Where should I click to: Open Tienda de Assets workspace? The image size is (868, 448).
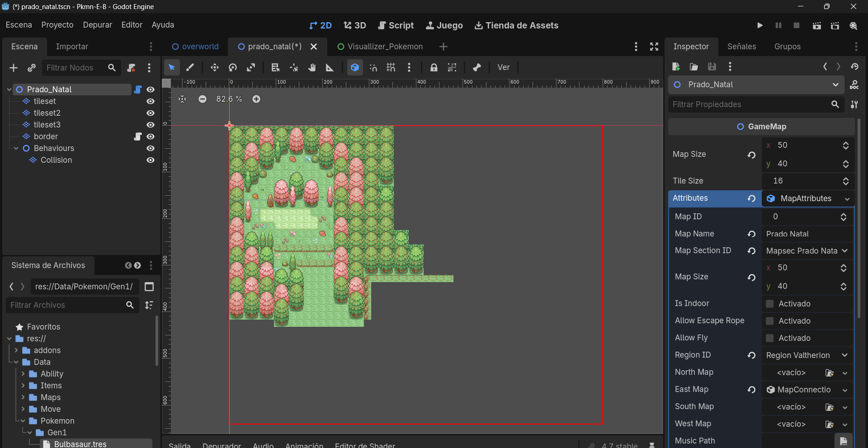tap(516, 25)
